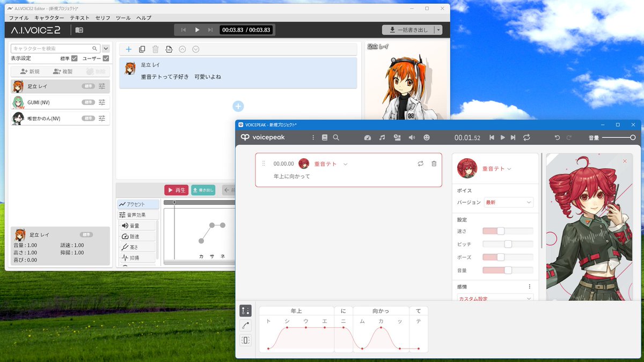Adjust the 速さ slider in VOICEPEAK
Screen dimensions: 644x362
point(508,231)
